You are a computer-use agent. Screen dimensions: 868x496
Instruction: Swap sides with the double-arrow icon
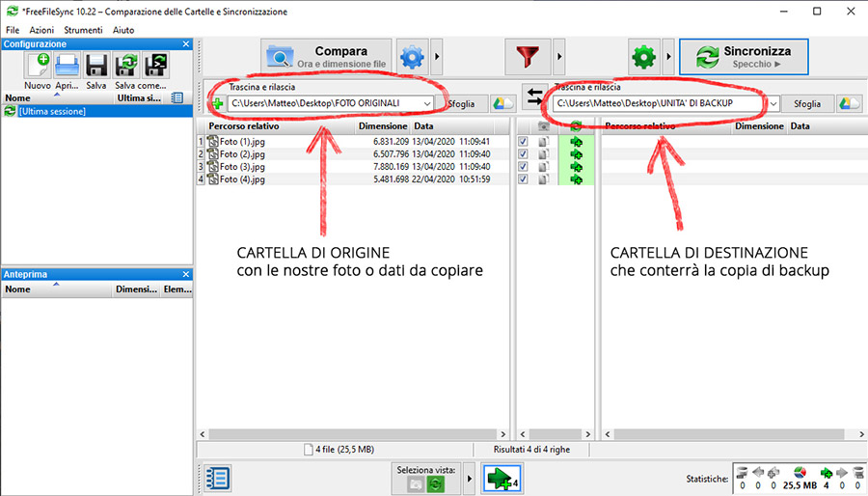pos(534,96)
